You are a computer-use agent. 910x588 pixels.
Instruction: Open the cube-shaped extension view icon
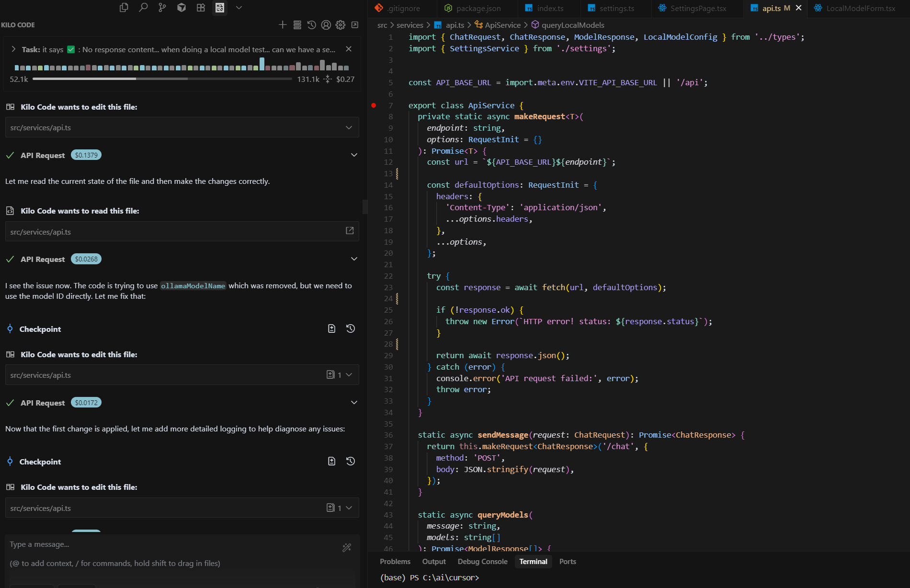pos(181,8)
